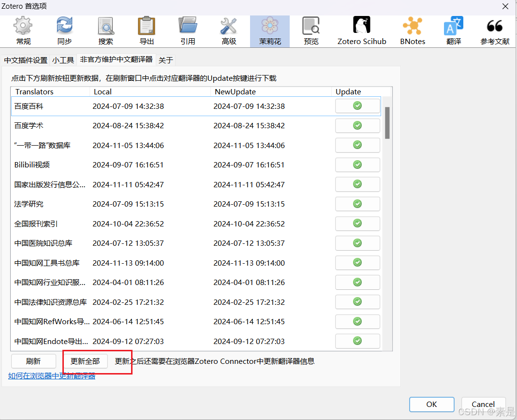This screenshot has height=420, width=517.
Task: Click the Cancel button
Action: click(483, 405)
